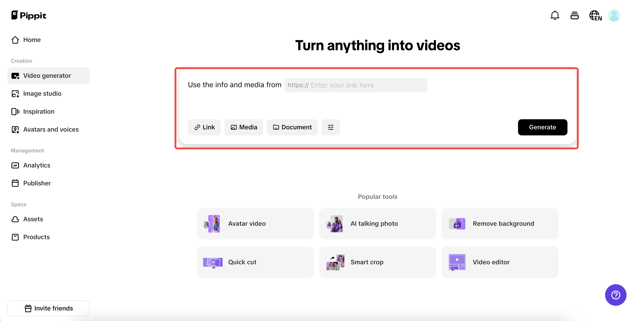Open the advanced settings sliders icon

(331, 127)
